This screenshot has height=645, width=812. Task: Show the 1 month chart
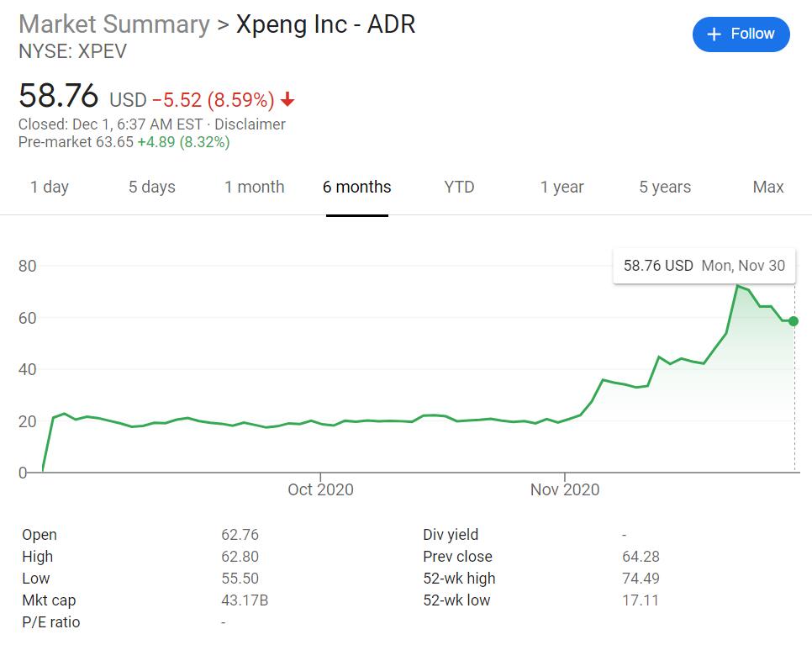coord(254,187)
